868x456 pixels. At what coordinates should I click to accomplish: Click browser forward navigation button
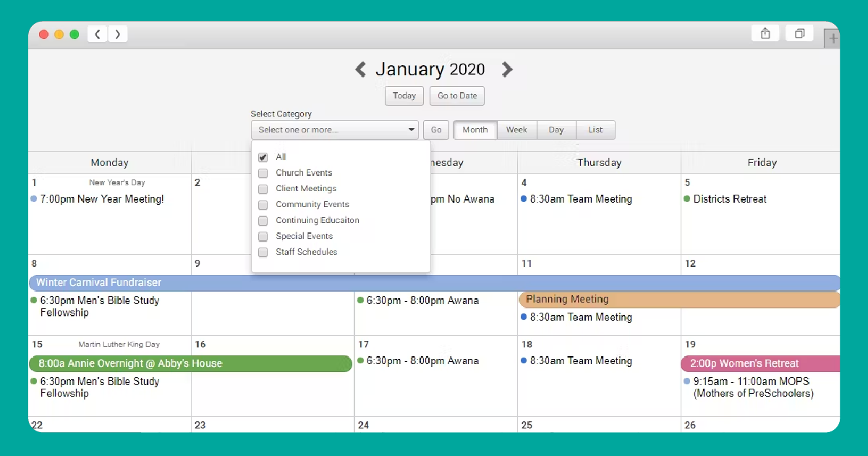coord(118,34)
